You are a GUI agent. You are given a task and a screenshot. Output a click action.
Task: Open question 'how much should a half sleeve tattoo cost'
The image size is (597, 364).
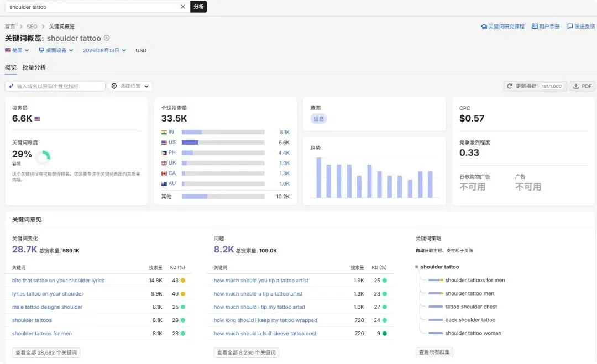[x=265, y=334]
